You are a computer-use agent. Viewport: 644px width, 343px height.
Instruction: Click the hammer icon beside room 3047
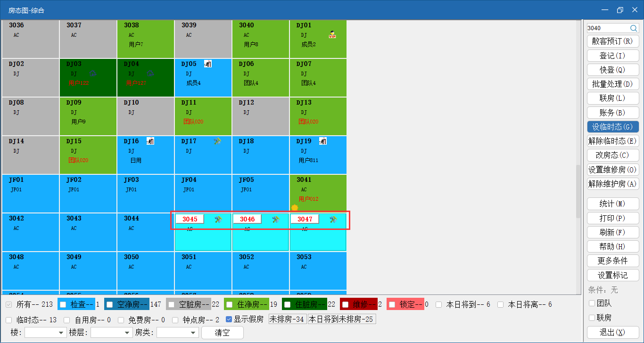pos(333,219)
